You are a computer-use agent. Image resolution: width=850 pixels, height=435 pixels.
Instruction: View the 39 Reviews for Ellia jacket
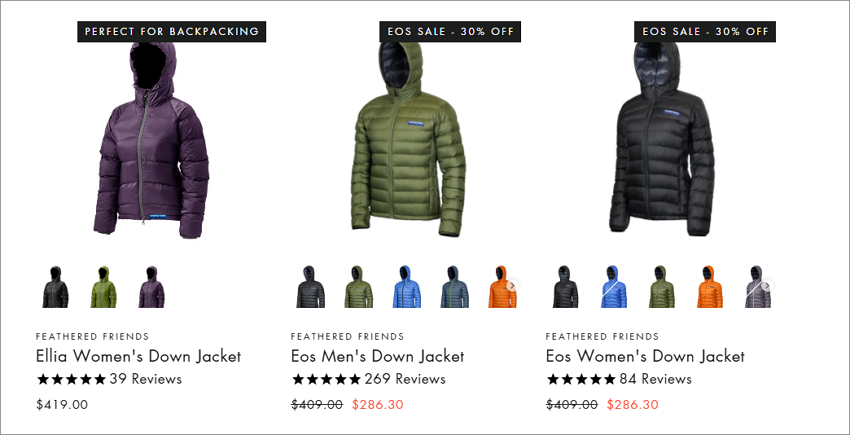pos(146,379)
